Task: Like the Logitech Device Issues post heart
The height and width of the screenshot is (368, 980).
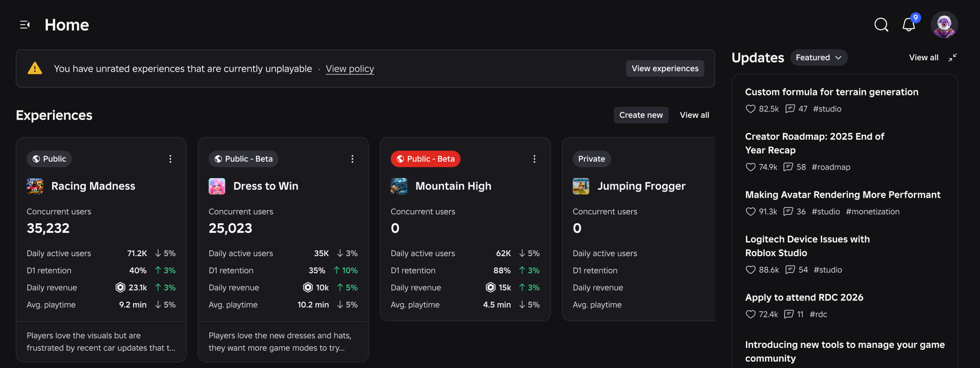Action: click(751, 270)
